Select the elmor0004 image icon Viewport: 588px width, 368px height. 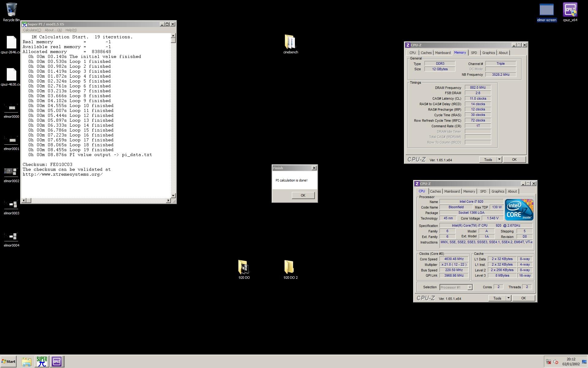(11, 239)
